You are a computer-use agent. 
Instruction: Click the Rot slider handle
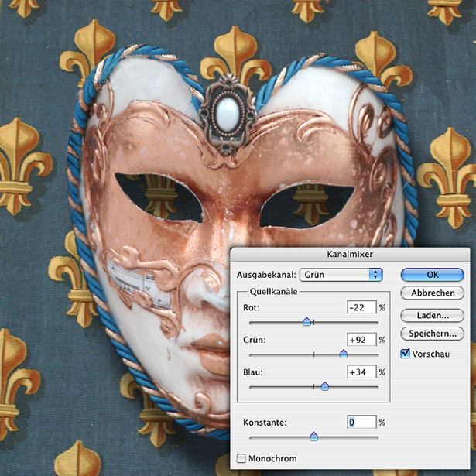coord(306,321)
